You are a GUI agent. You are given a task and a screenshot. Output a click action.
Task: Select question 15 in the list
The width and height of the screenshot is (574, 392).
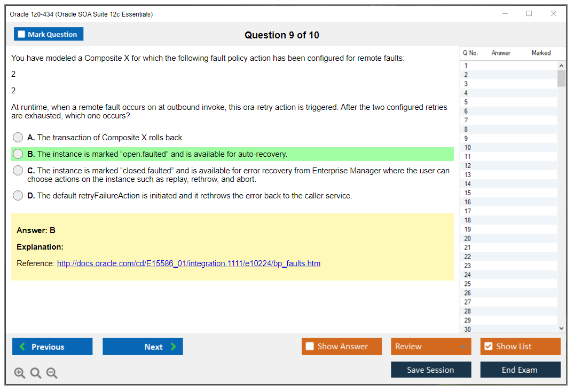(468, 193)
